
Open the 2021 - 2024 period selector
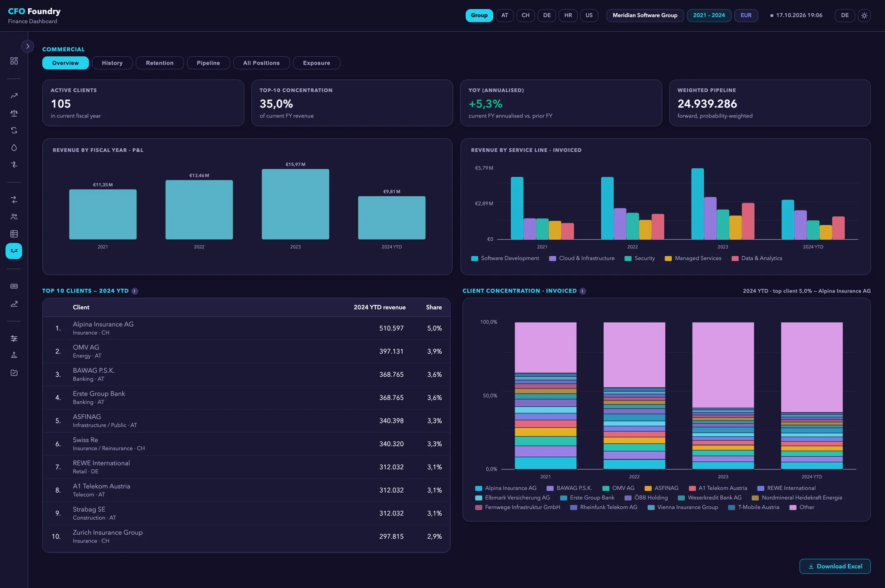(709, 15)
